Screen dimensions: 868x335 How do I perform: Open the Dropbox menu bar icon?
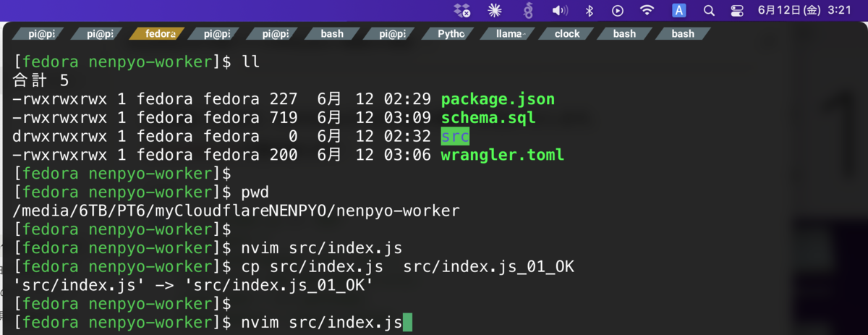tap(462, 11)
